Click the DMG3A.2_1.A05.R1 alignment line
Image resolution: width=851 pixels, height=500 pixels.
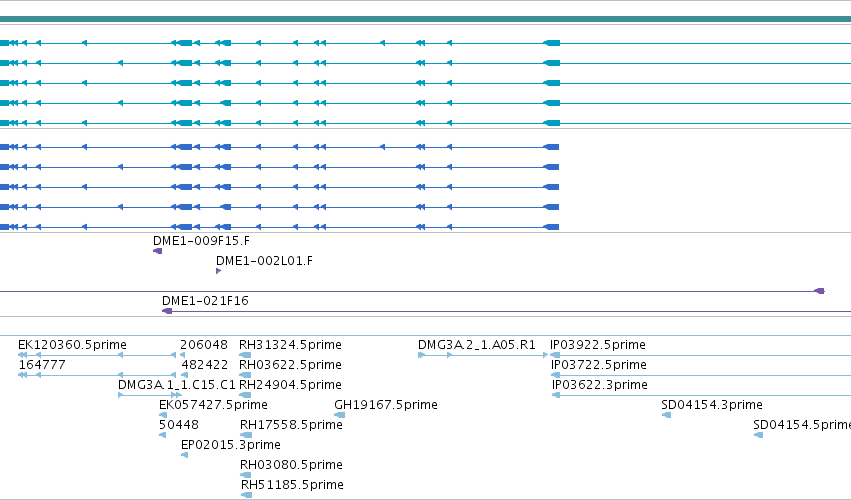pyautogui.click(x=483, y=355)
